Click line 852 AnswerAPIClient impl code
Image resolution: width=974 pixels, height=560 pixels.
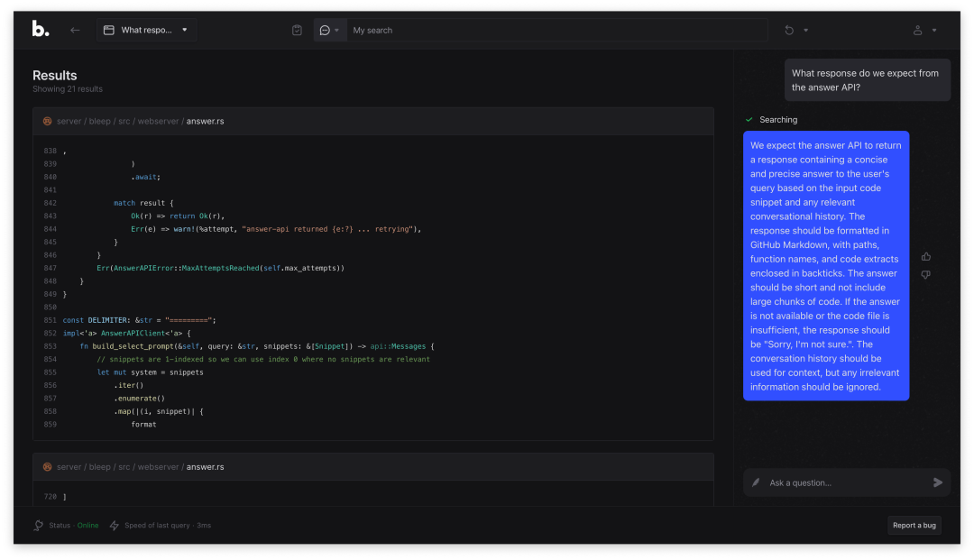pos(127,334)
